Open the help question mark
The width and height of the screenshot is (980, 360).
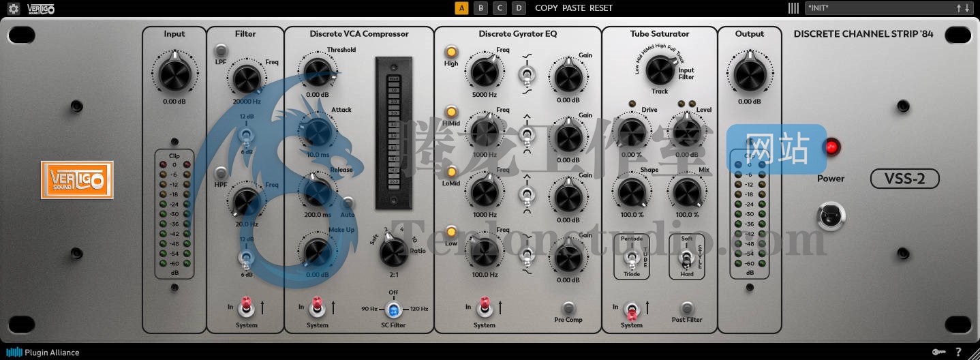958,352
